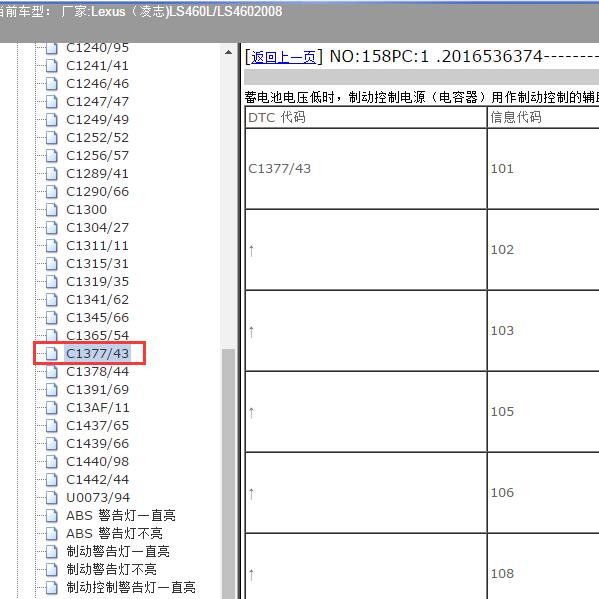This screenshot has height=599, width=599.
Task: Click the page icon beside C1345/66
Action: click(52, 317)
